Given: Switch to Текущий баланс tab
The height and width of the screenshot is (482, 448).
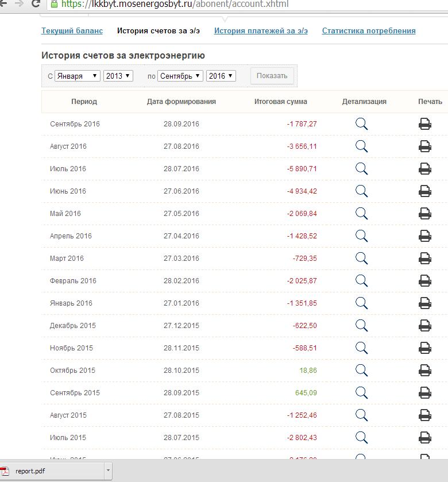Looking at the screenshot, I should 72,31.
